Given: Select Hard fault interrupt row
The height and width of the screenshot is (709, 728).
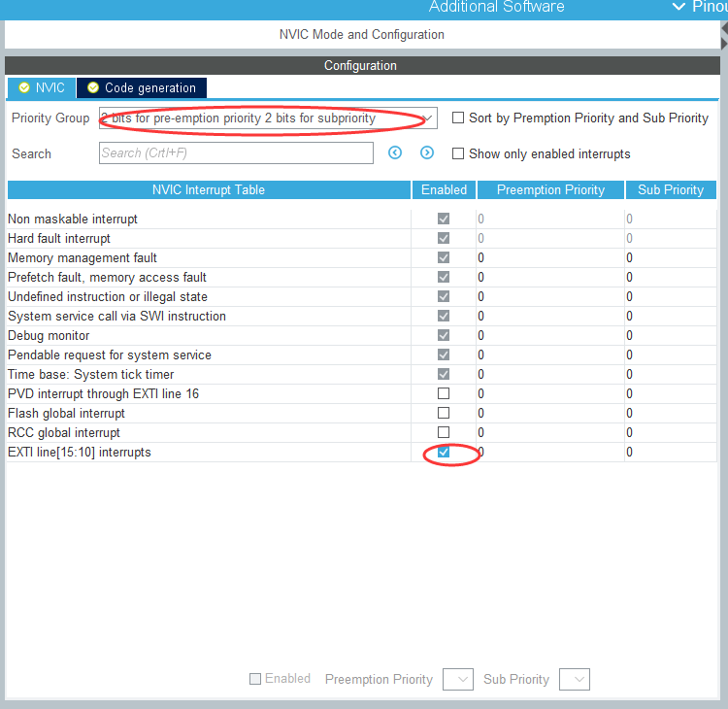Looking at the screenshot, I should tap(362, 238).
